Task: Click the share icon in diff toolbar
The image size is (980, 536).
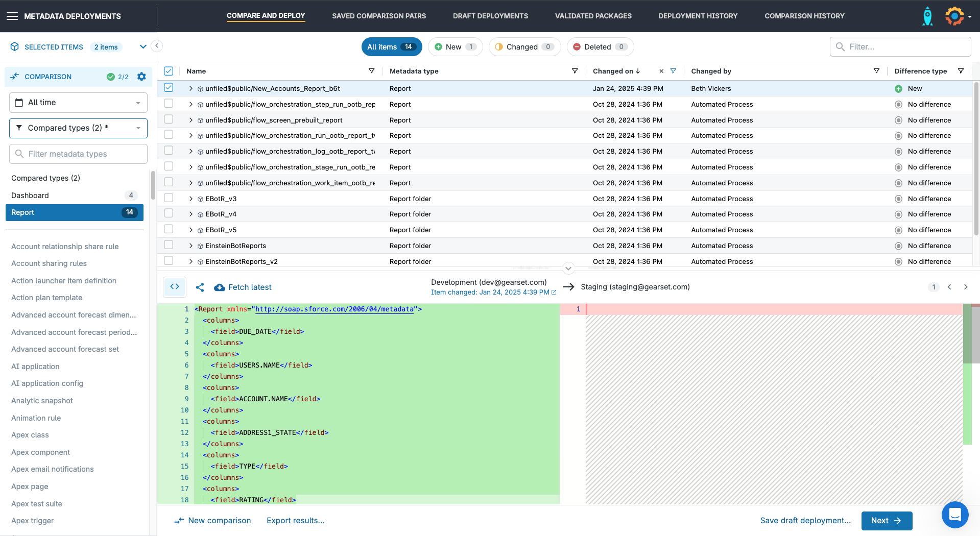Action: click(200, 287)
